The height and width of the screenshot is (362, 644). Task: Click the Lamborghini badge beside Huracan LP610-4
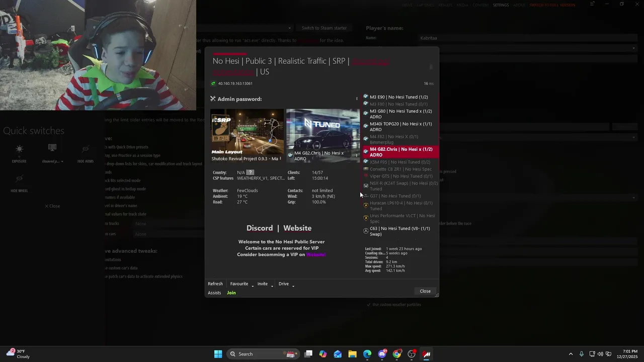366,206
